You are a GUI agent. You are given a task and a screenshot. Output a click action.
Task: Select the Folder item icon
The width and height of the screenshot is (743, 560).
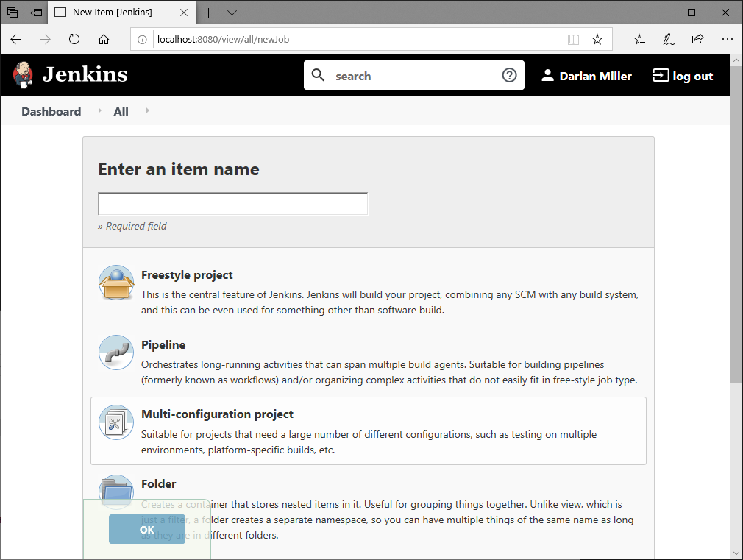(x=116, y=489)
